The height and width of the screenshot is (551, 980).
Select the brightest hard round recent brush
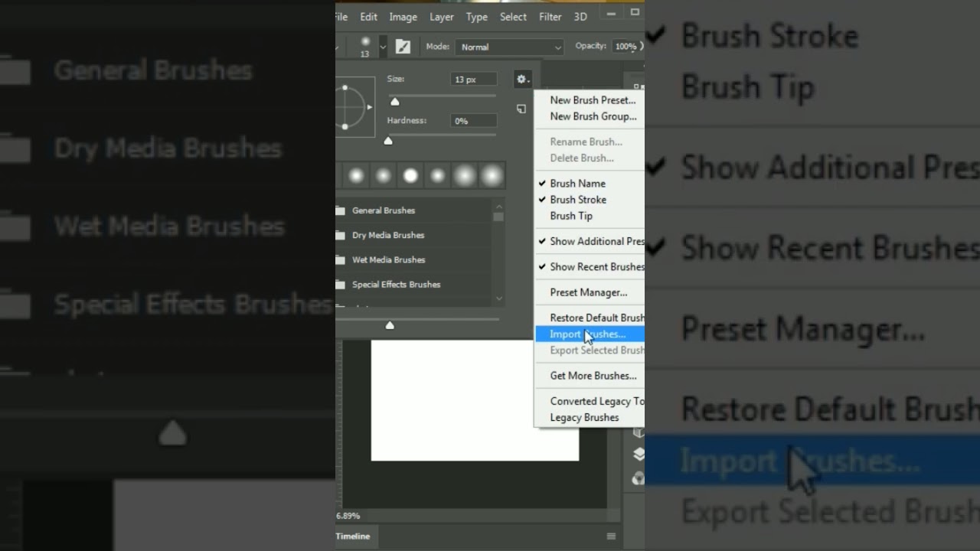410,177
